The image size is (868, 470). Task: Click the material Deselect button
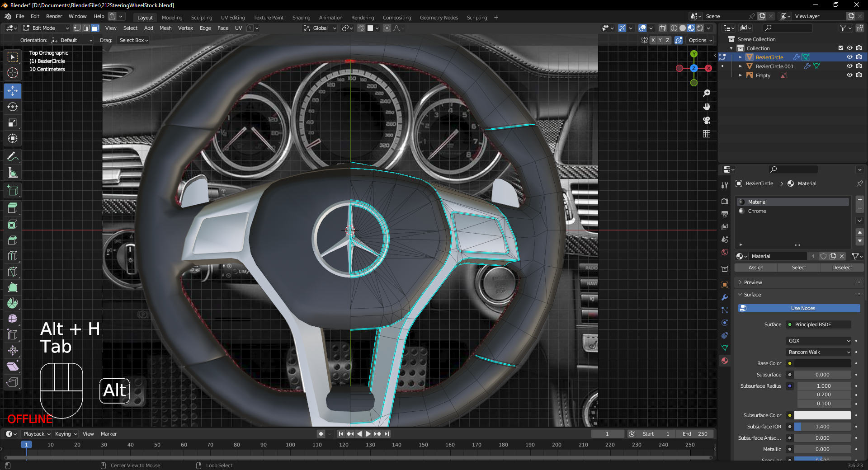click(842, 268)
